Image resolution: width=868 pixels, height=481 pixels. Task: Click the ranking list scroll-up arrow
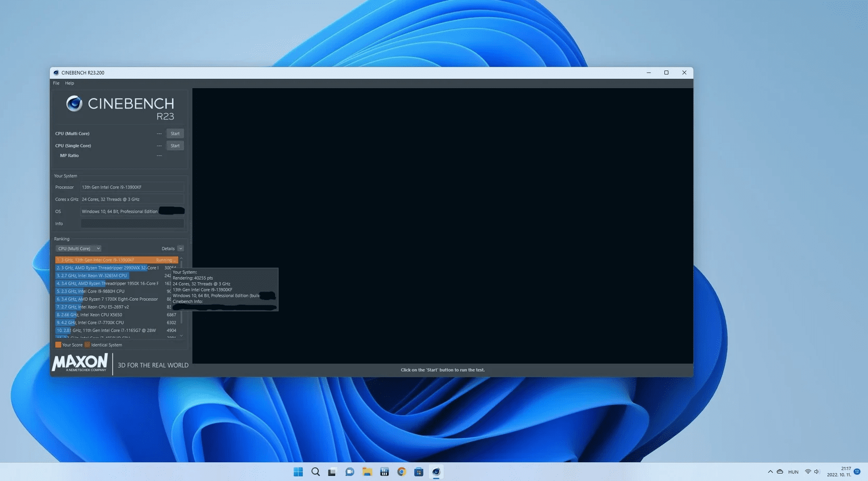[181, 258]
